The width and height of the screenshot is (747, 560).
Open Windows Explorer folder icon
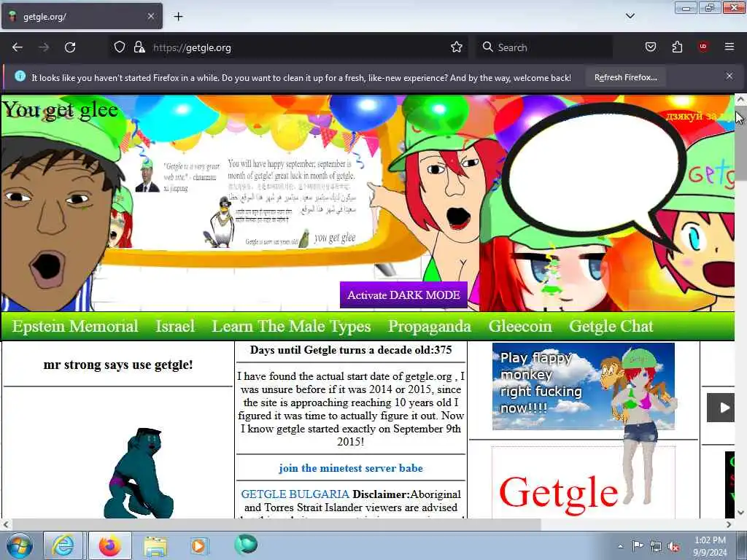pyautogui.click(x=155, y=546)
